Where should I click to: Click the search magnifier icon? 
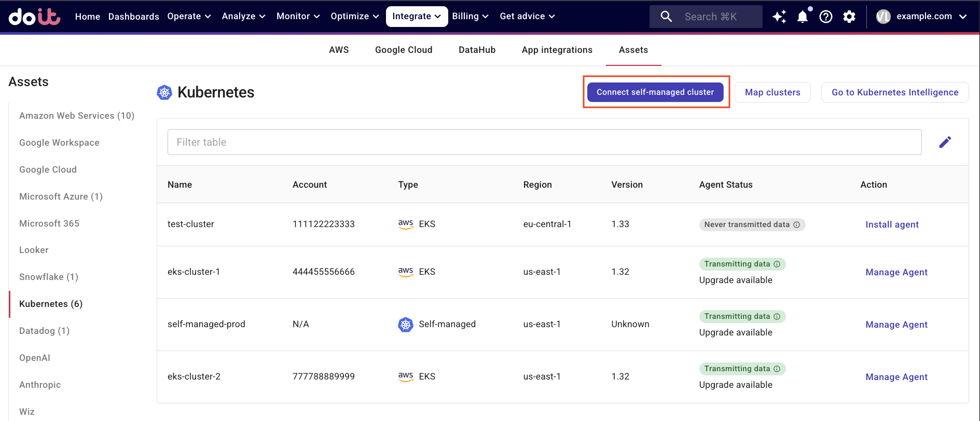coord(666,17)
